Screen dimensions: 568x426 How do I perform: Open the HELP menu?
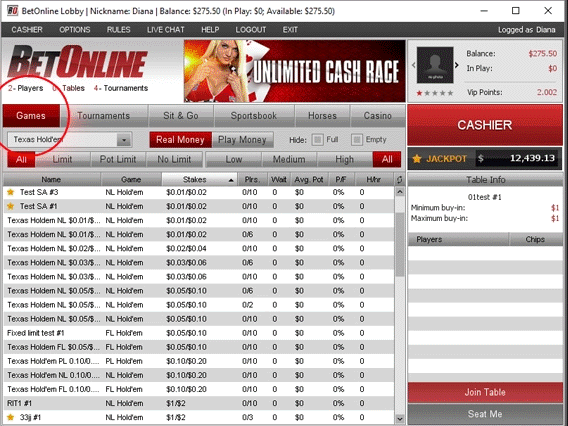210,30
